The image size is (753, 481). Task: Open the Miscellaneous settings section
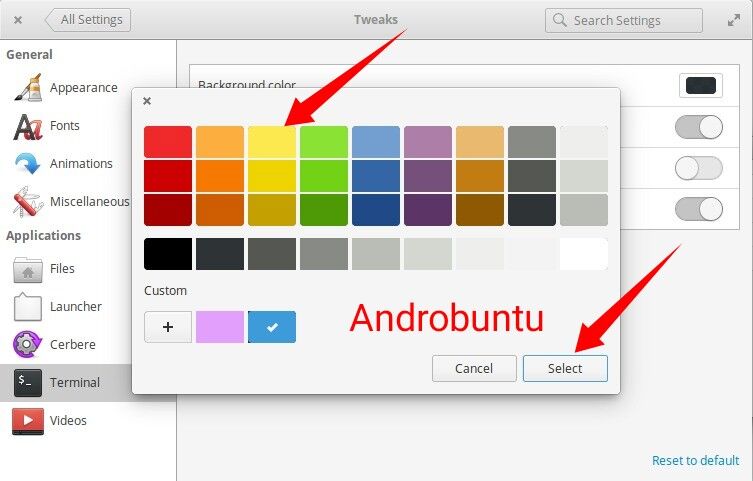(90, 202)
